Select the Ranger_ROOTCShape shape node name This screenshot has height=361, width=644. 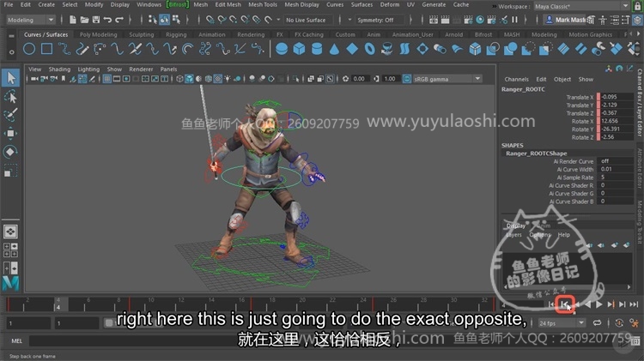pyautogui.click(x=536, y=153)
